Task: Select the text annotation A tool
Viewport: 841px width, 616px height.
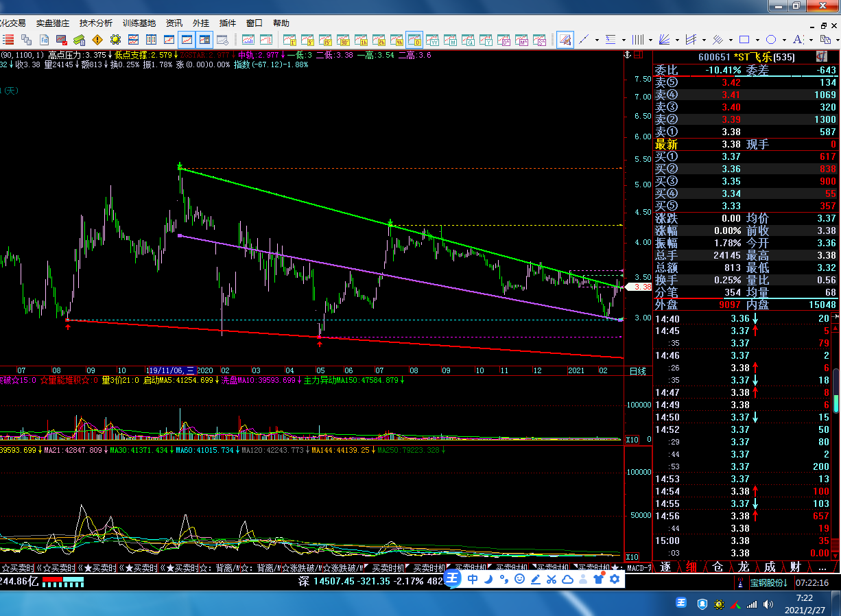Action: tap(798, 39)
